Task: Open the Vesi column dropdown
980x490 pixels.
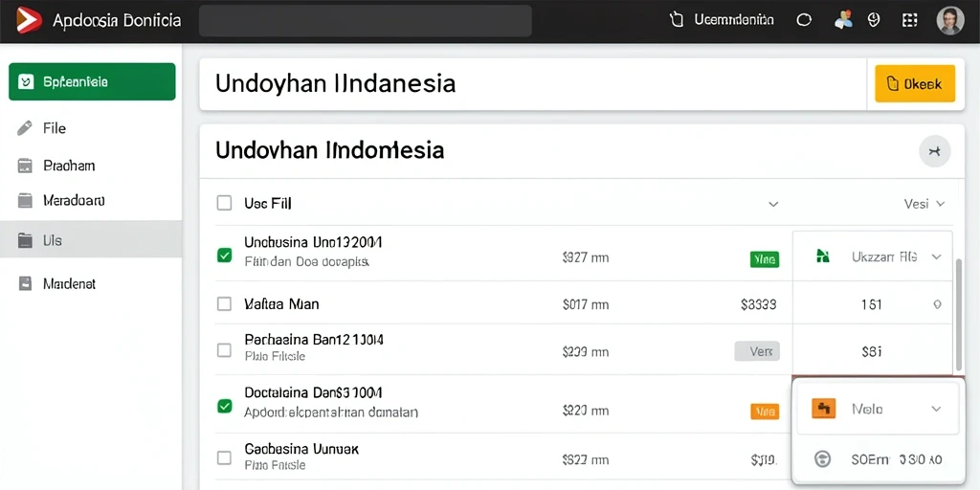Action: coord(924,204)
